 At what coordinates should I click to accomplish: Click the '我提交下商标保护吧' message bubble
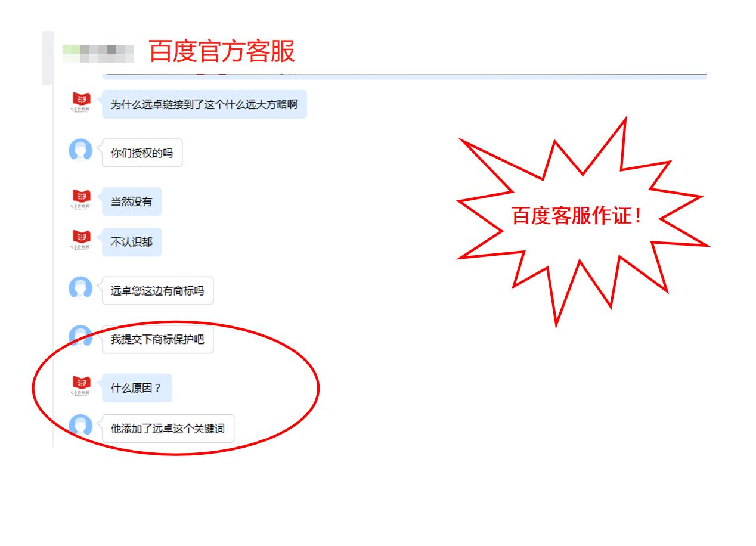(157, 339)
